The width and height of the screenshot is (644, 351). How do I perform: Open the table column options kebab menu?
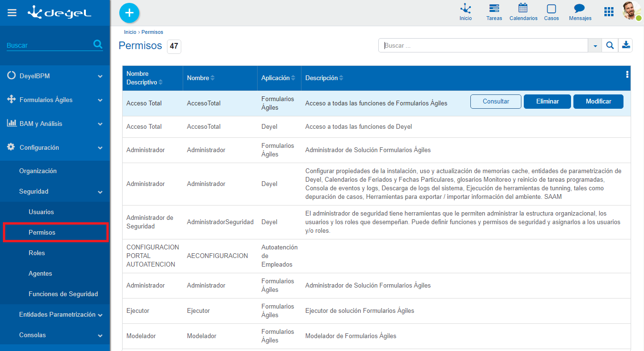pos(627,74)
